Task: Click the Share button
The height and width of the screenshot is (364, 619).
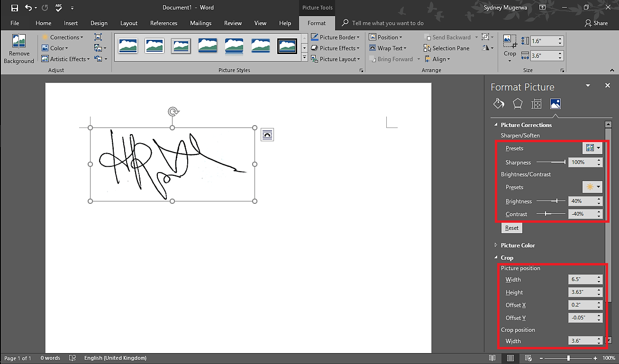Action: [x=596, y=23]
